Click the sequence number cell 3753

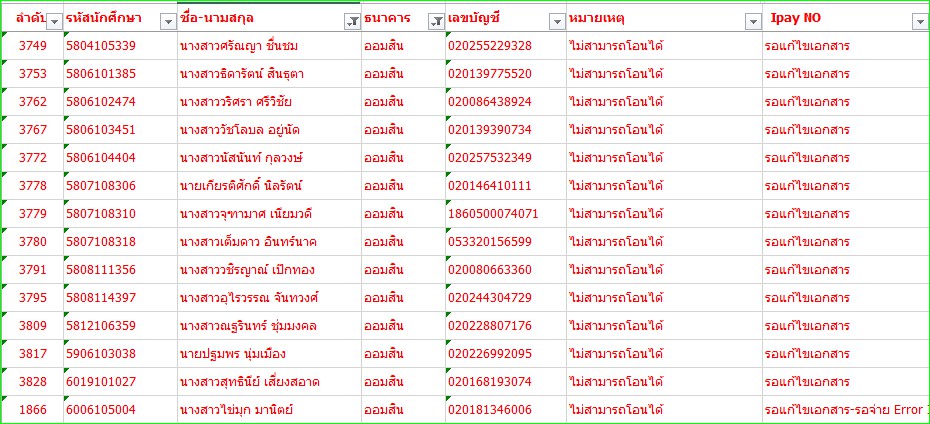pyautogui.click(x=32, y=74)
